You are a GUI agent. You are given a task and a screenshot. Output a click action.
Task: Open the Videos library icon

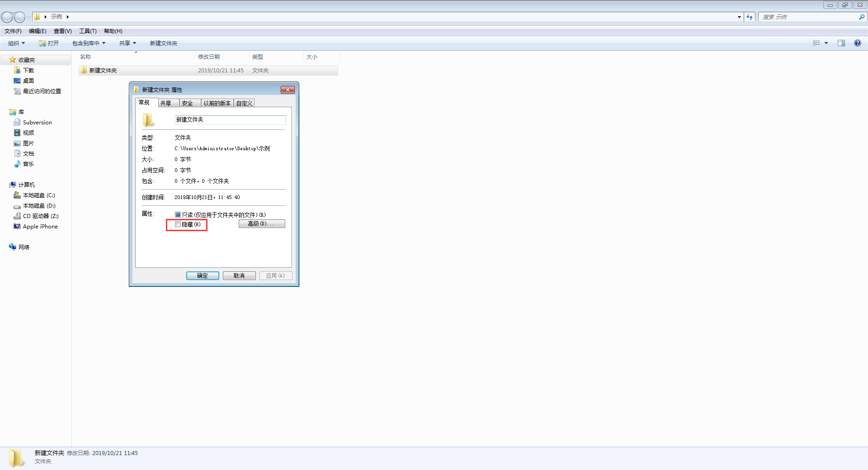coord(17,133)
